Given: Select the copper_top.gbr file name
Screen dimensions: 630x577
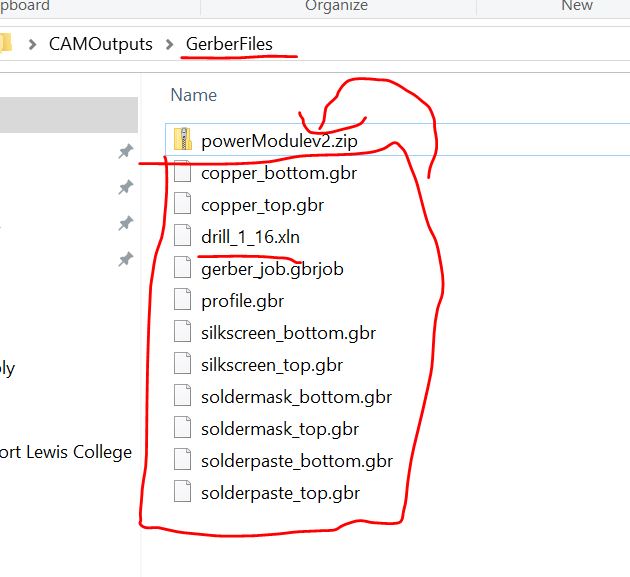Looking at the screenshot, I should tap(262, 205).
